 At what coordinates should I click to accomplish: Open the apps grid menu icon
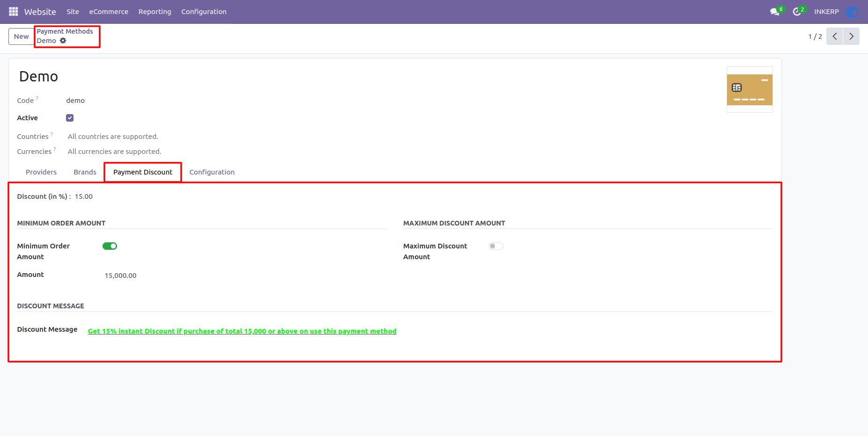pyautogui.click(x=14, y=11)
